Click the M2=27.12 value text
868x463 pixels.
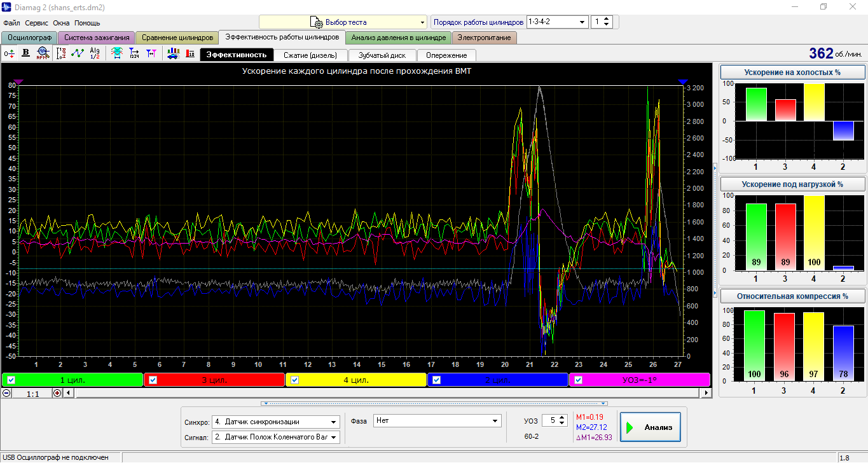pyautogui.click(x=591, y=427)
